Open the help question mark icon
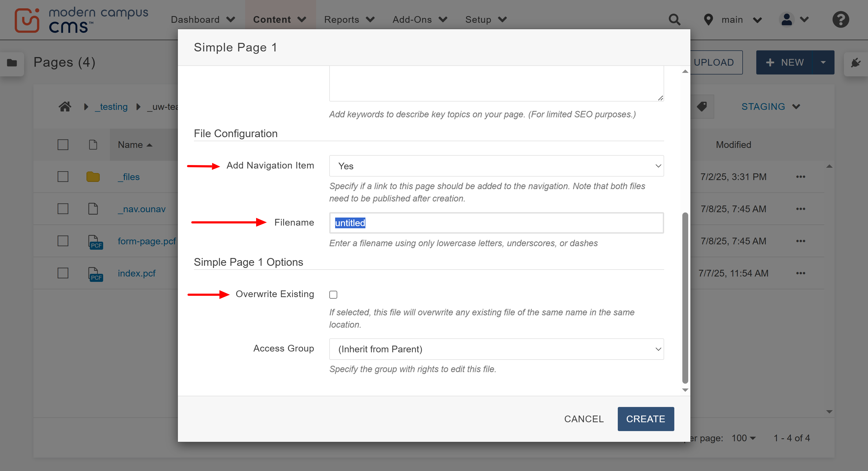Image resolution: width=868 pixels, height=471 pixels. coord(840,20)
